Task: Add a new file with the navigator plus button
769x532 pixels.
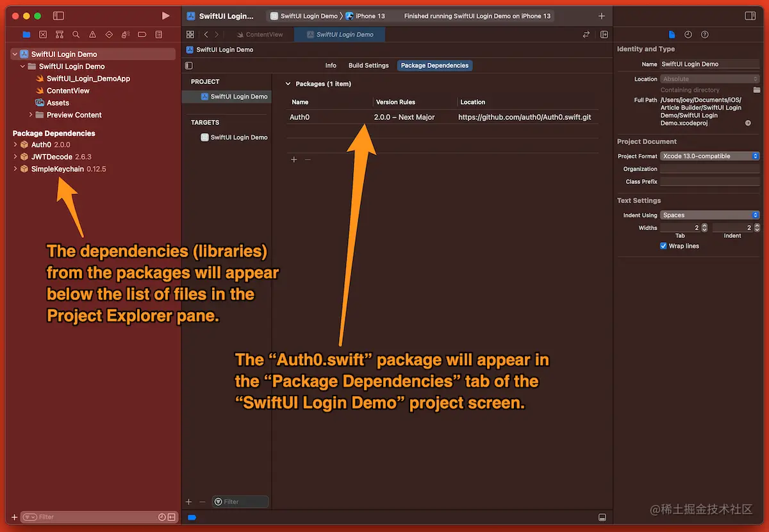Action: (14, 517)
